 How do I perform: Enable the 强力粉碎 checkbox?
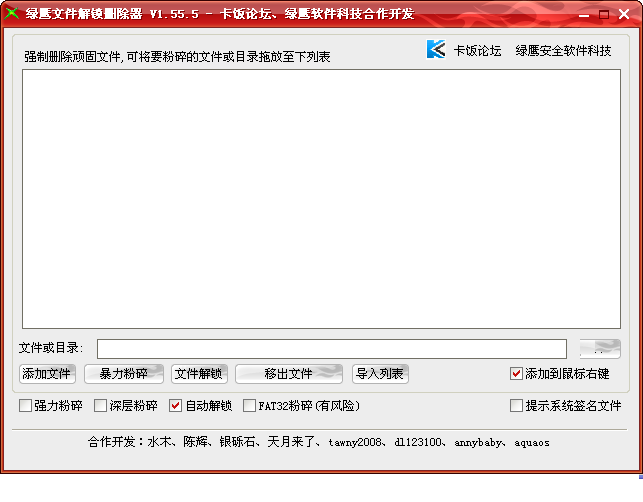click(26, 406)
